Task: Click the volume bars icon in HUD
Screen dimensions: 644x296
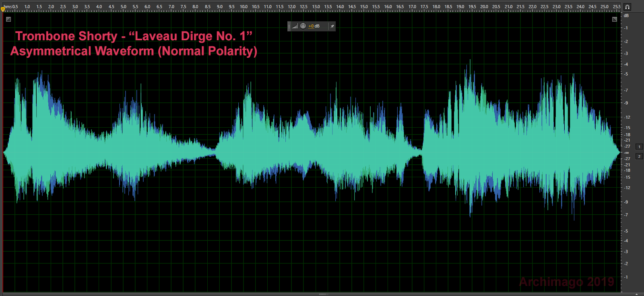Action: [295, 26]
